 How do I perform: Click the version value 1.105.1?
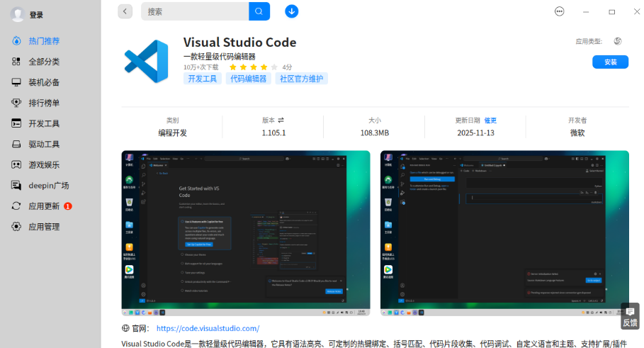[273, 133]
